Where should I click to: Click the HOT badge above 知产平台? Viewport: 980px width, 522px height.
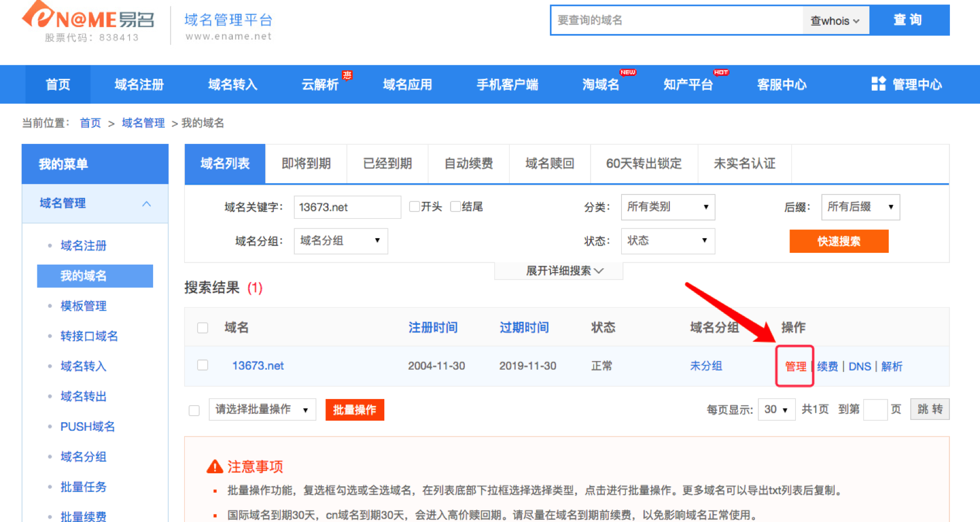(x=721, y=73)
